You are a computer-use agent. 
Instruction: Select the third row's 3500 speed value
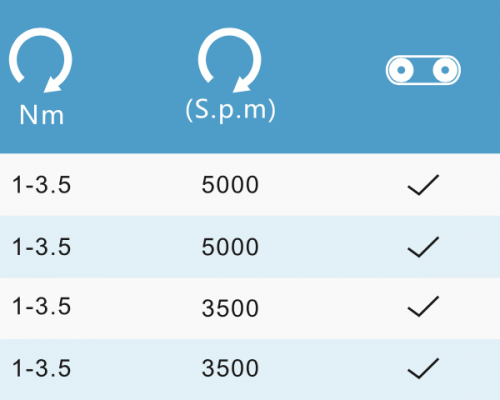(230, 308)
